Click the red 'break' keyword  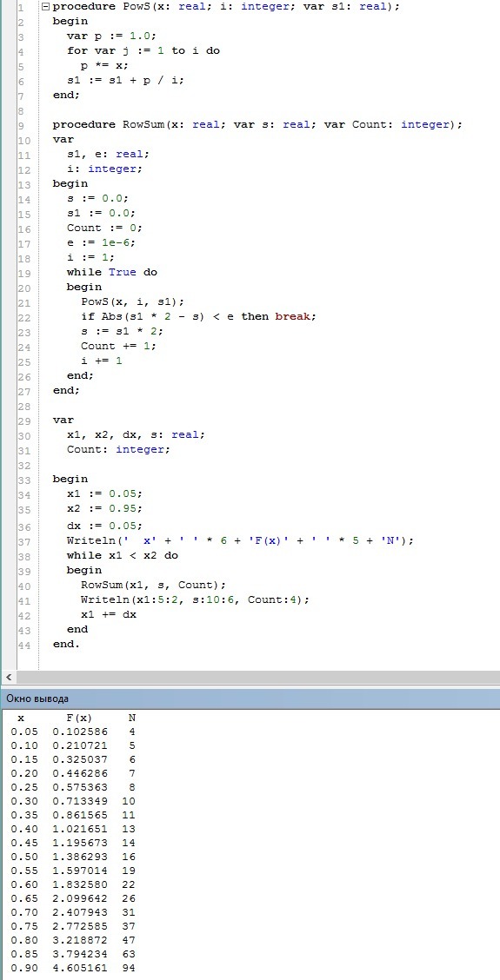point(293,316)
